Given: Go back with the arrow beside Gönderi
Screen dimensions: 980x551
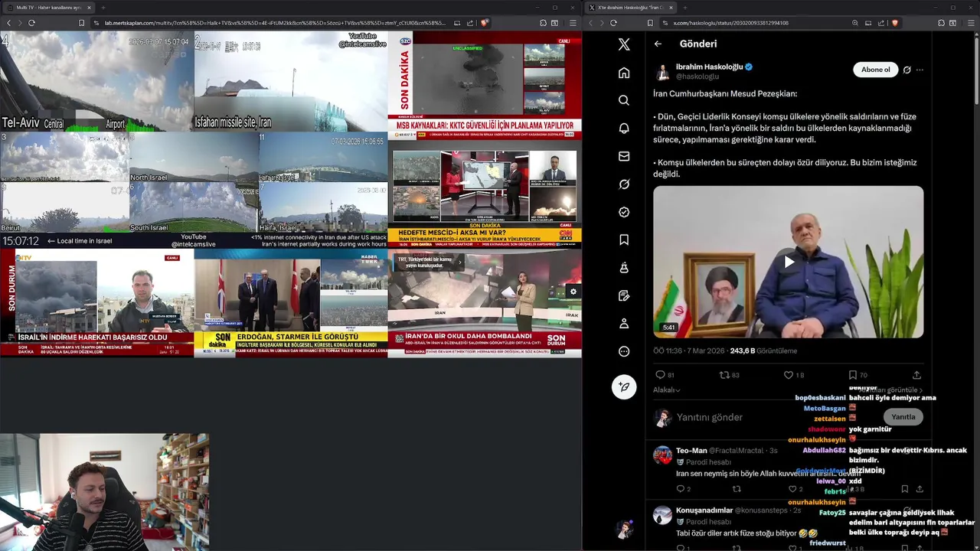Looking at the screenshot, I should coord(658,44).
